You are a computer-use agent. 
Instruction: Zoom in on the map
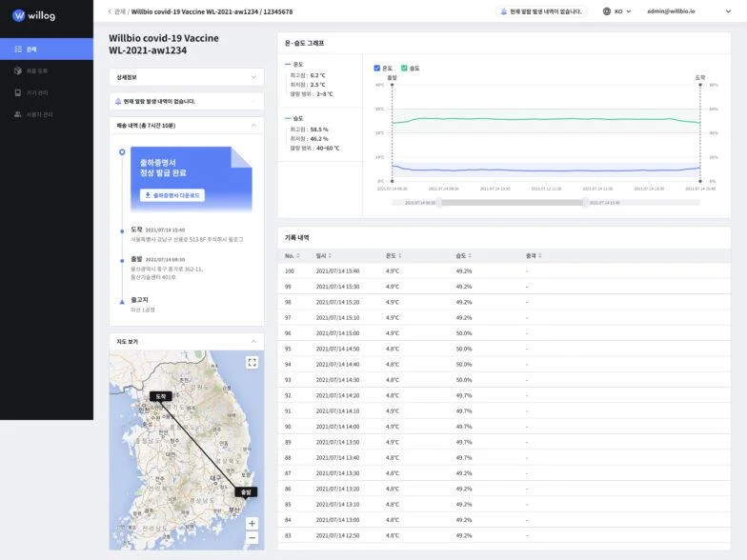coord(252,524)
